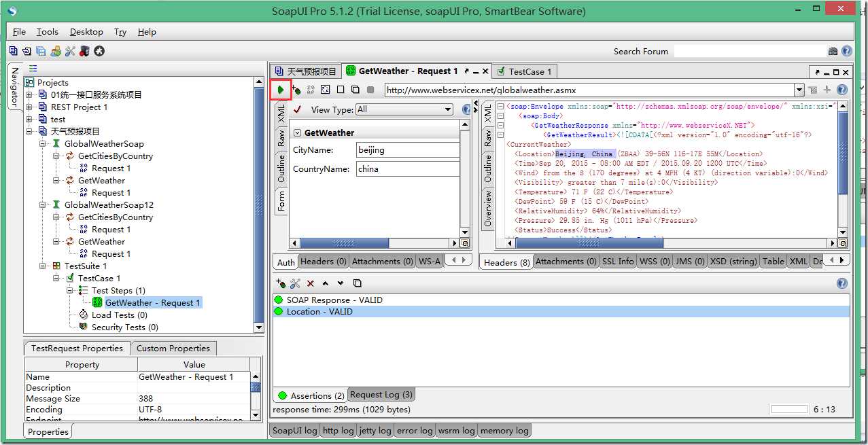Viewport: 868px width, 445px height.
Task: Open the vertical Navigator tab
Action: pos(15,86)
